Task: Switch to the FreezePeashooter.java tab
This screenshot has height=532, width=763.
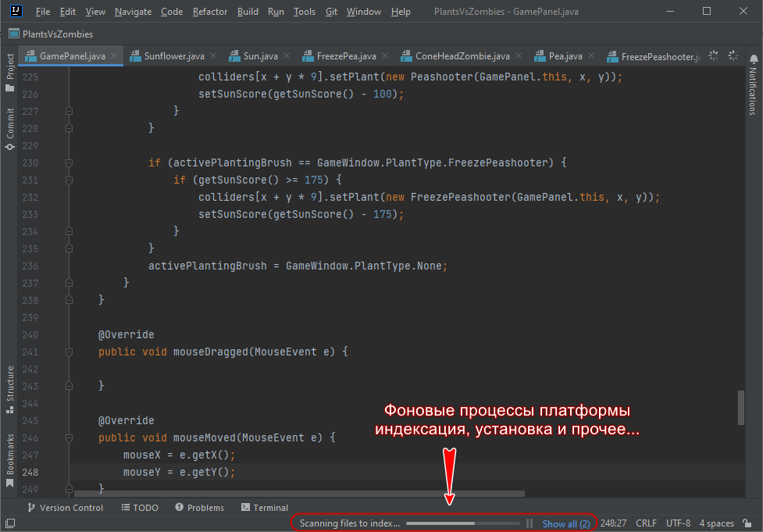Action: (x=654, y=56)
